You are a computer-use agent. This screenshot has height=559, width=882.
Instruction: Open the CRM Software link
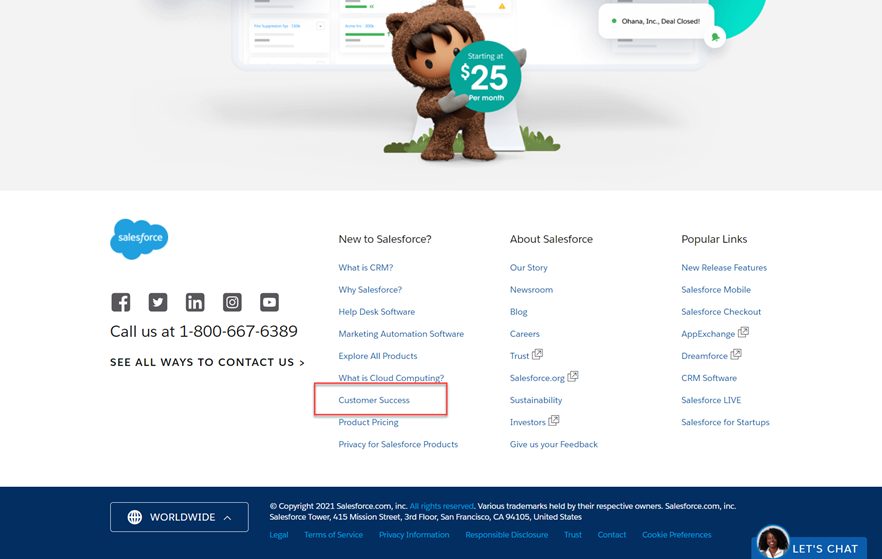coord(709,378)
